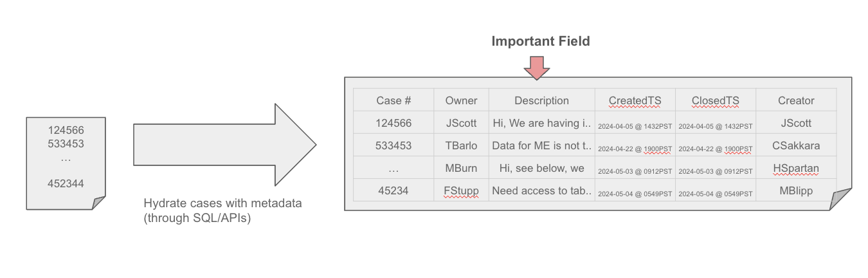Screen dimensions: 868x278
Task: Click case number 124566 in the table
Action: (x=393, y=123)
